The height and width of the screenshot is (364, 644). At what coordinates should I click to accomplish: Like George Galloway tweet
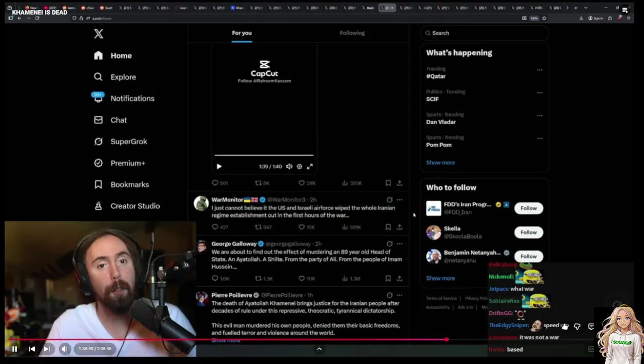pyautogui.click(x=306, y=279)
